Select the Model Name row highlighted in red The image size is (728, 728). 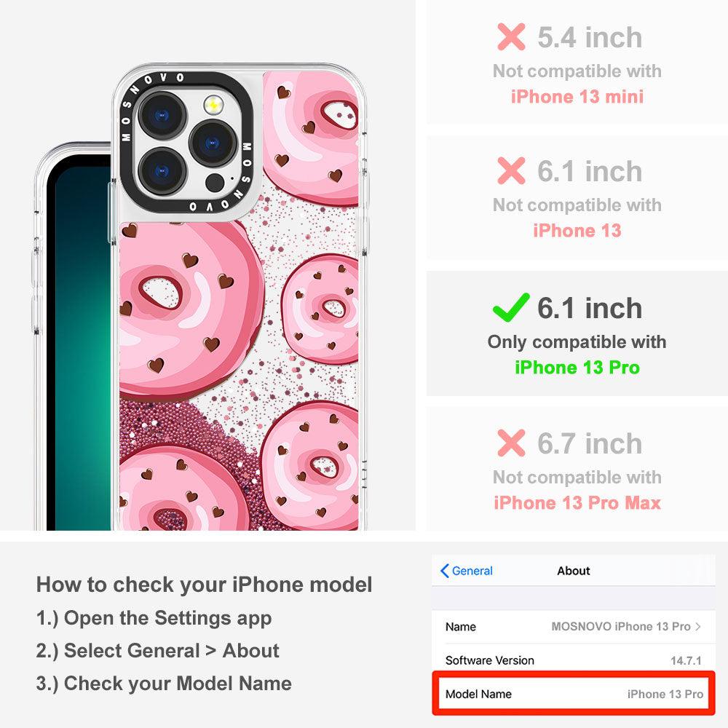tap(574, 693)
